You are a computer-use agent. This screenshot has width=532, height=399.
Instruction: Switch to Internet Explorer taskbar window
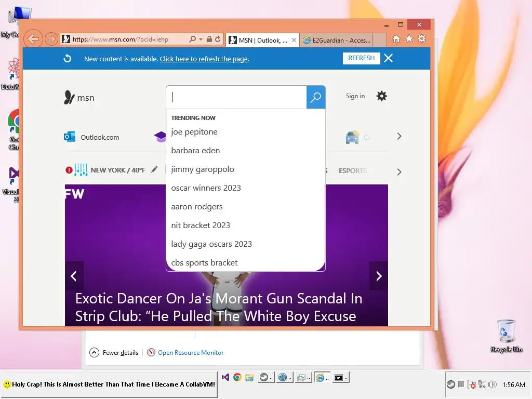pos(322,377)
